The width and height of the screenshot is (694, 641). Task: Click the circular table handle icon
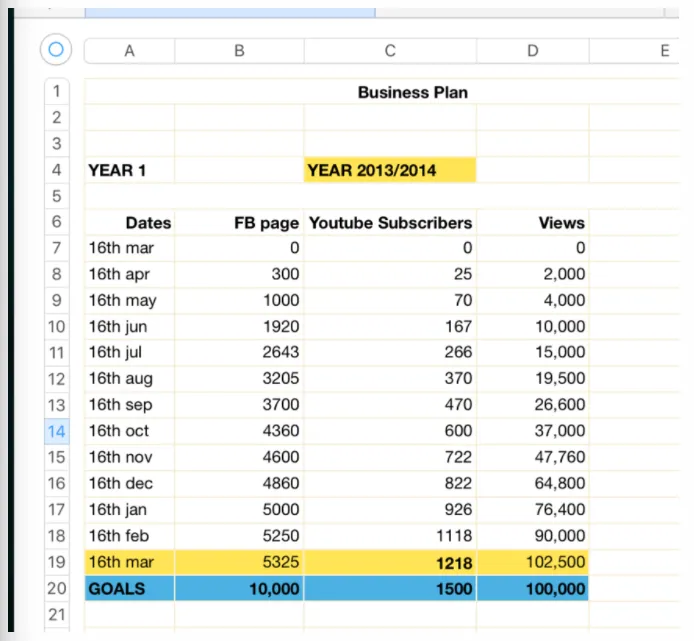[x=56, y=49]
